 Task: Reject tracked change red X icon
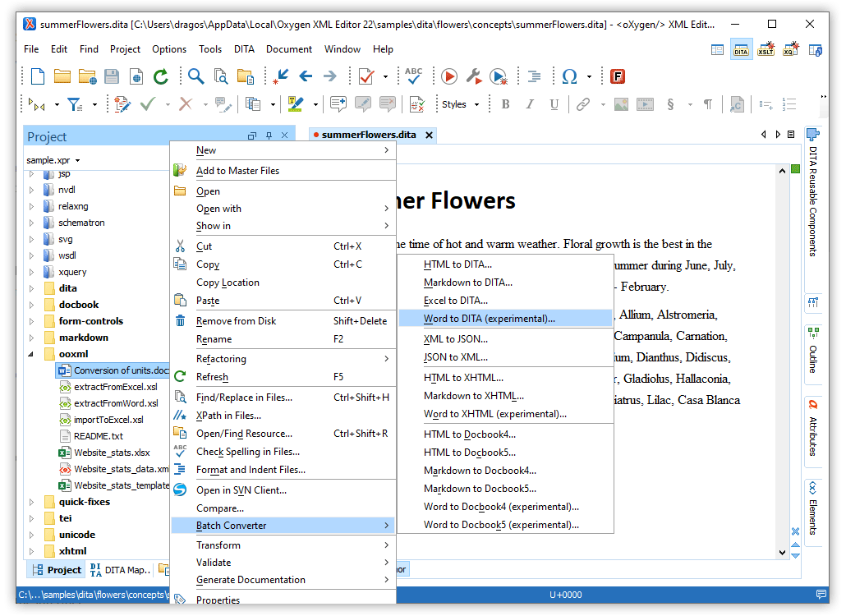186,103
